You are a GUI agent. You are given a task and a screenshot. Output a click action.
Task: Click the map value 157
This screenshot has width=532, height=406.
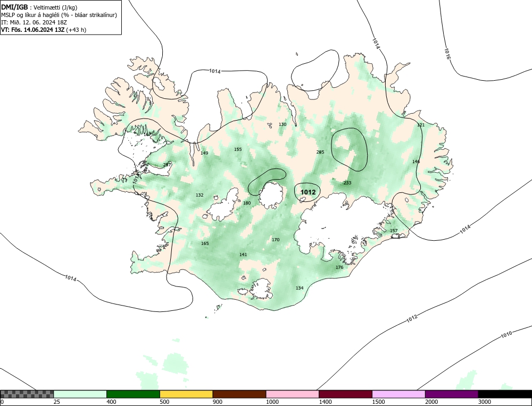click(394, 231)
